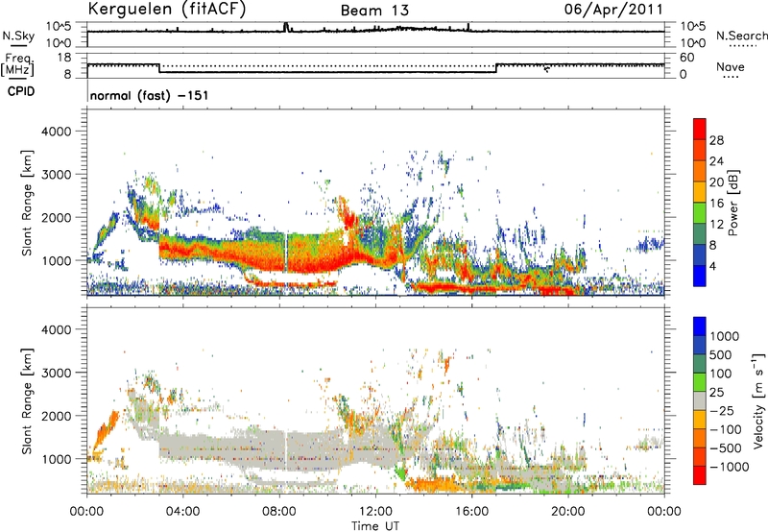Click the date '06/Apr/2011'
Screen dimensions: 768x532
[613, 10]
